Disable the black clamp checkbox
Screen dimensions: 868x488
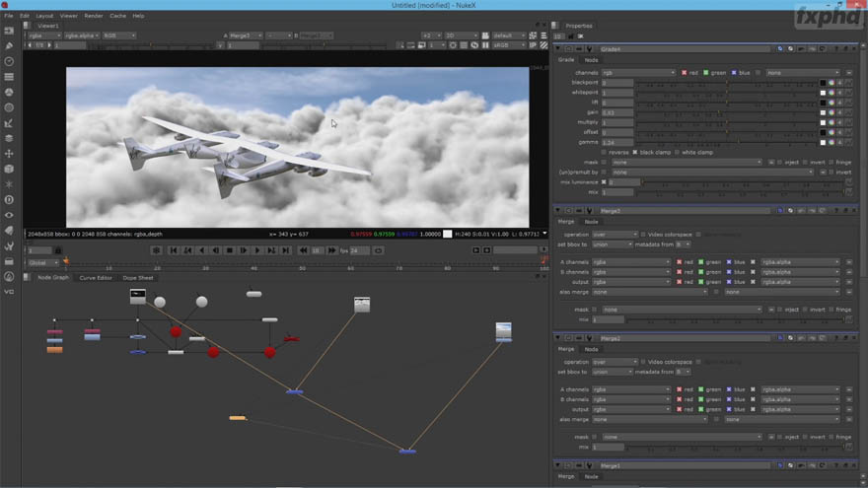(635, 152)
